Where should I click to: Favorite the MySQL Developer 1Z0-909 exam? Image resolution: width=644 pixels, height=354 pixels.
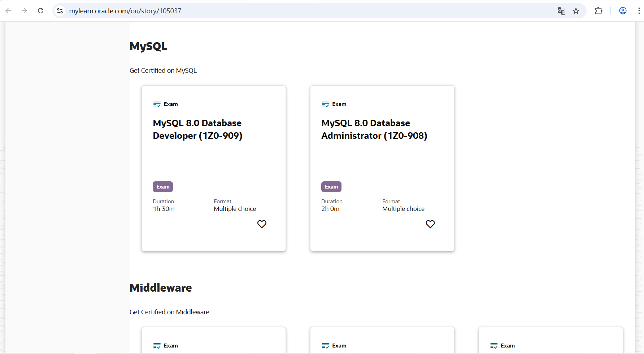[x=262, y=224]
